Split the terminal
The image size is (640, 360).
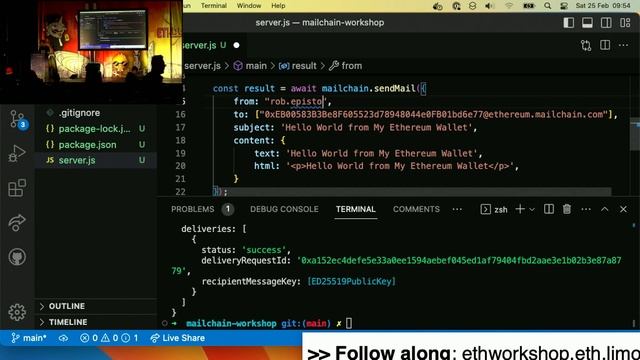549,209
